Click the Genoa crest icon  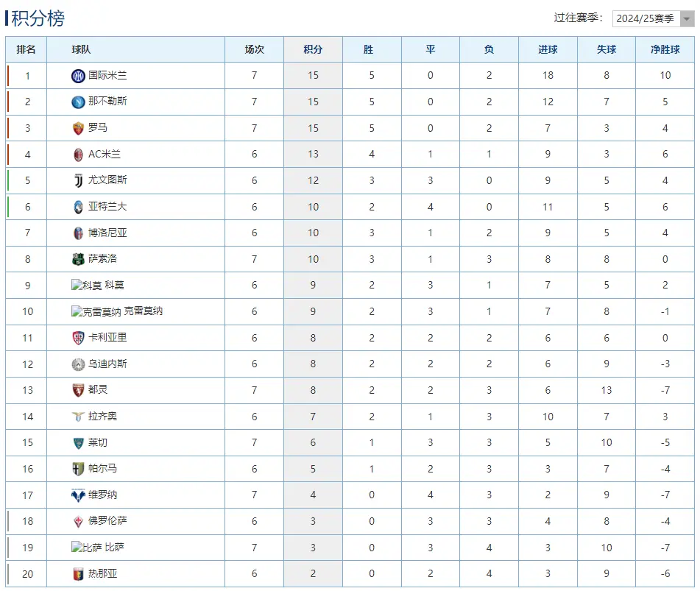click(x=77, y=573)
